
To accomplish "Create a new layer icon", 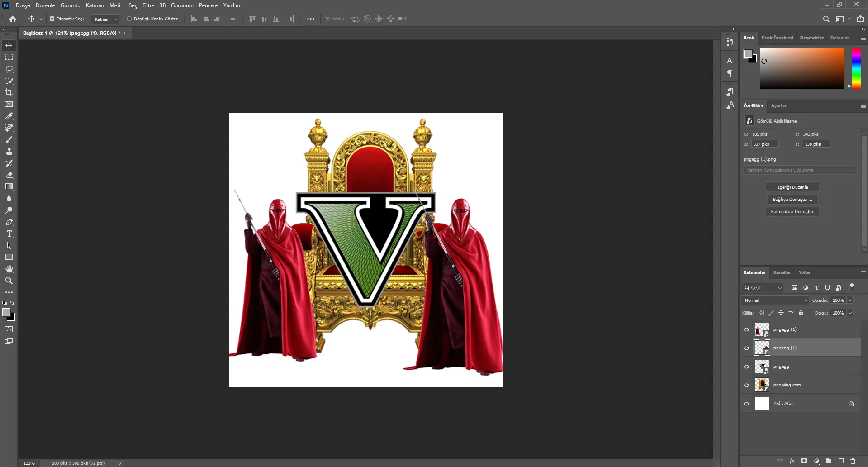I will coord(840,461).
